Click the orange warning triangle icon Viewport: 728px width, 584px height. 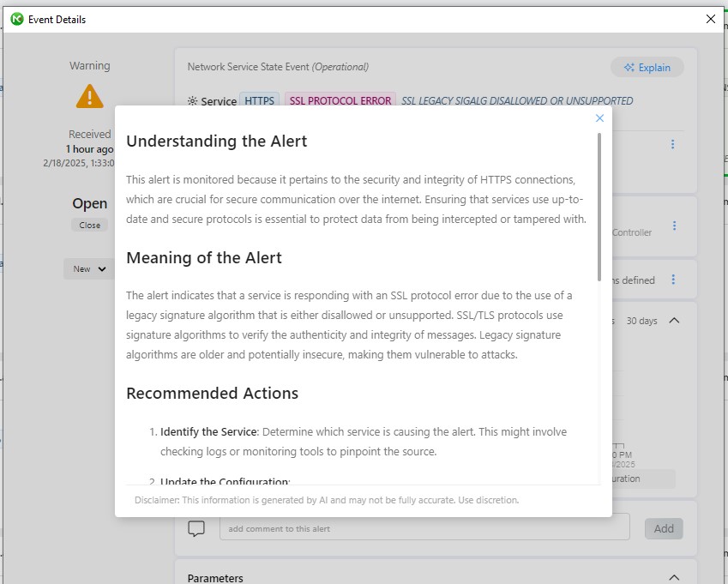(x=90, y=96)
